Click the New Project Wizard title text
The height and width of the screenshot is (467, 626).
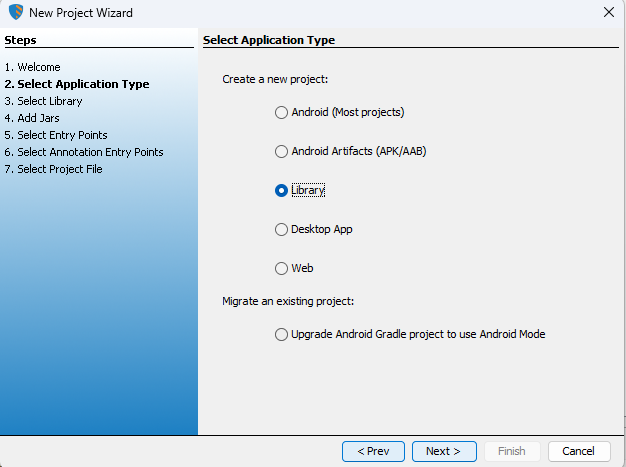click(81, 13)
